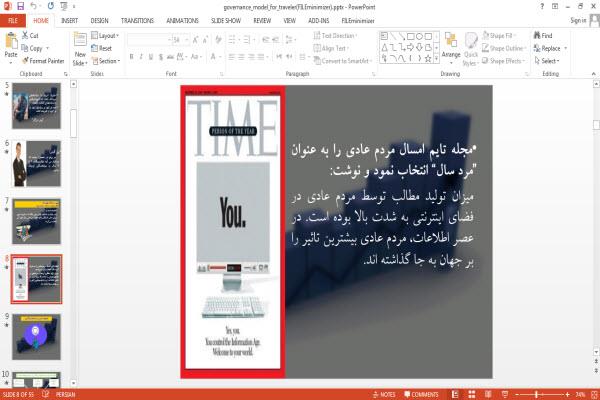This screenshot has width=600, height=400.
Task: Select the rectangle shape in shapes gallery
Action: [411, 36]
